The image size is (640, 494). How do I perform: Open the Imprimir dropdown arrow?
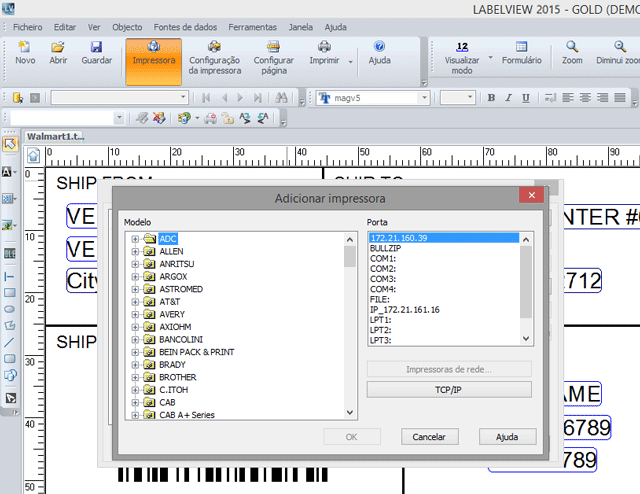point(350,62)
